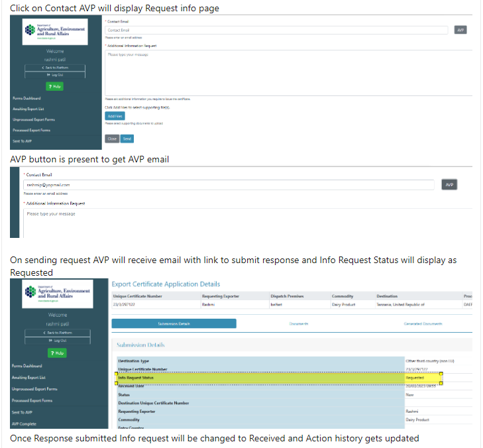Select AVP Complete in the sidebar

[x=23, y=423]
